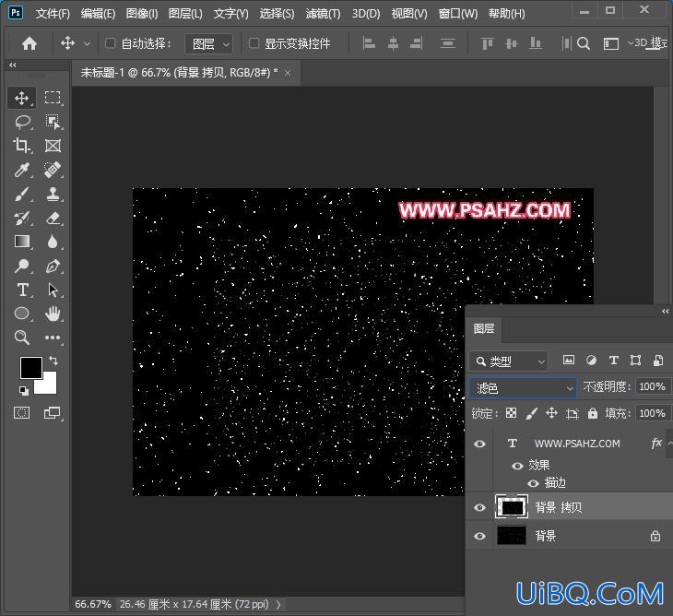The image size is (673, 616).
Task: Click the Home button in options bar
Action: [x=30, y=43]
